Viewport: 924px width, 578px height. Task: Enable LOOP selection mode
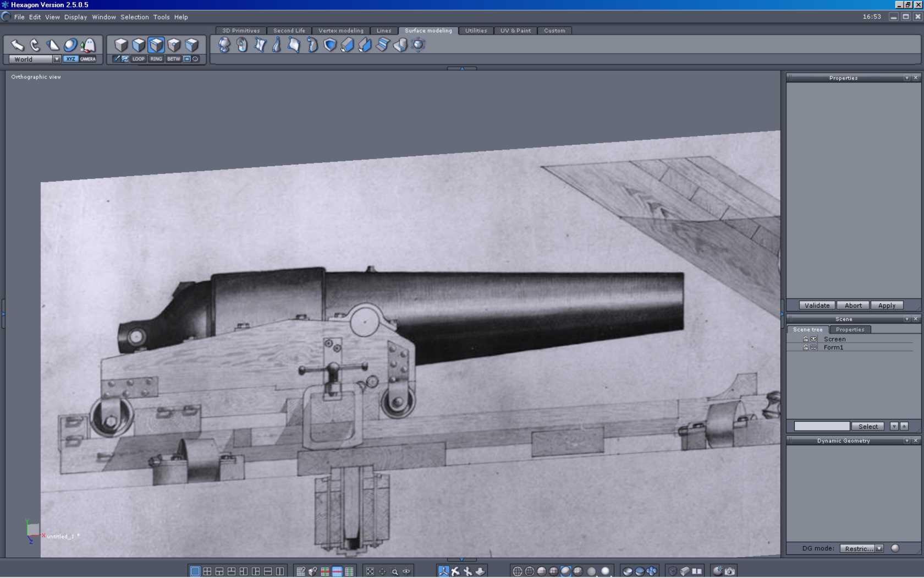pyautogui.click(x=138, y=59)
